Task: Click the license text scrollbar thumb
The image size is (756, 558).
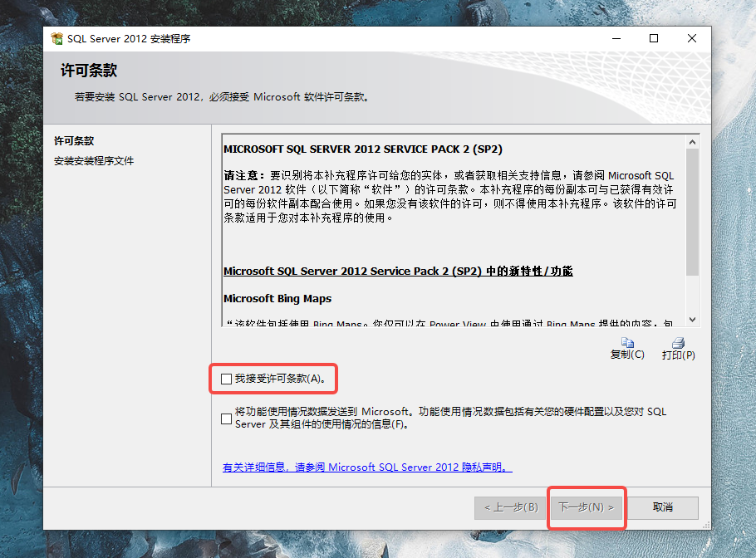Action: point(692,212)
